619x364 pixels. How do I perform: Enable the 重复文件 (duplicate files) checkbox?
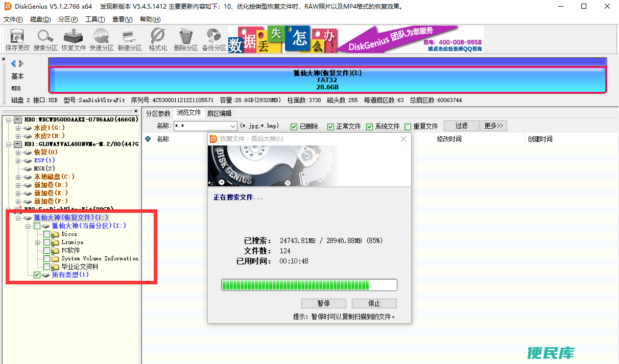(408, 127)
